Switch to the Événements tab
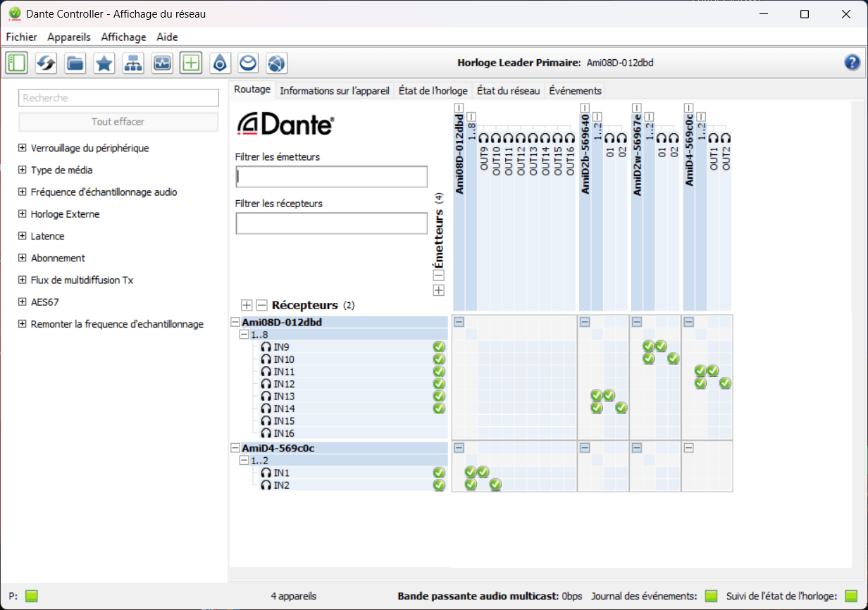868x610 pixels. point(575,91)
